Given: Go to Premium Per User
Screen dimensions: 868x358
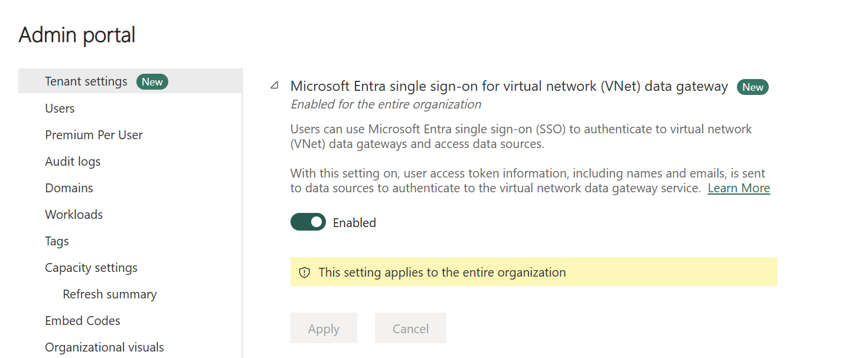Looking at the screenshot, I should click(94, 135).
